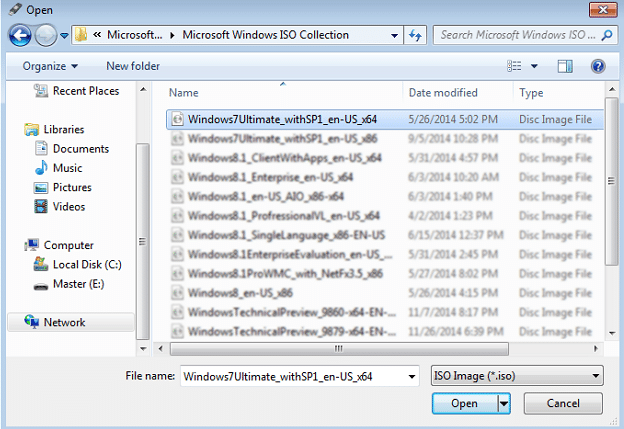Image resolution: width=624 pixels, height=429 pixels.
Task: Select Windows8_en-US_x86 file
Action: (x=384, y=293)
